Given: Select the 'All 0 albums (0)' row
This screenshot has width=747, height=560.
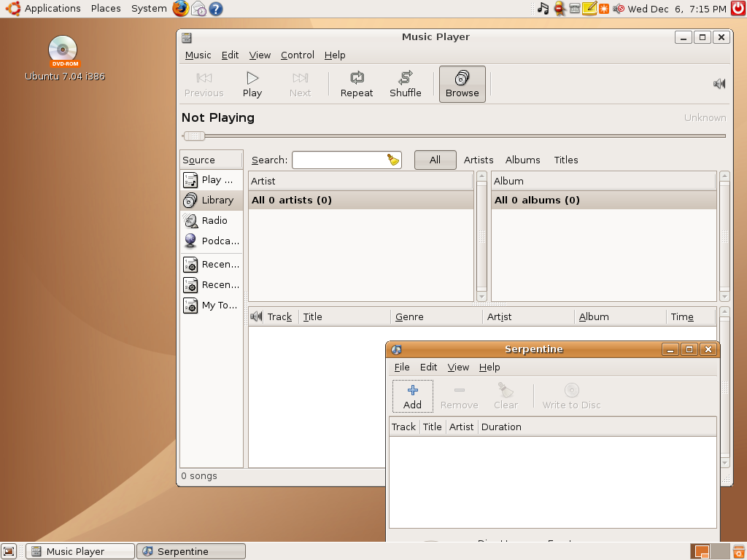Looking at the screenshot, I should click(603, 200).
